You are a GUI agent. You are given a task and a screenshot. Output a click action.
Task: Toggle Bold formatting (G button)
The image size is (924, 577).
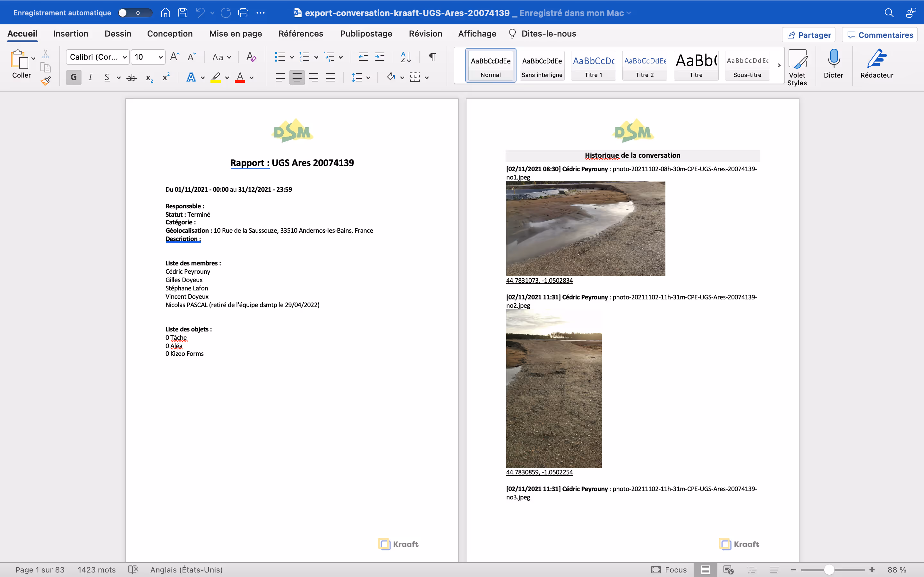click(74, 78)
